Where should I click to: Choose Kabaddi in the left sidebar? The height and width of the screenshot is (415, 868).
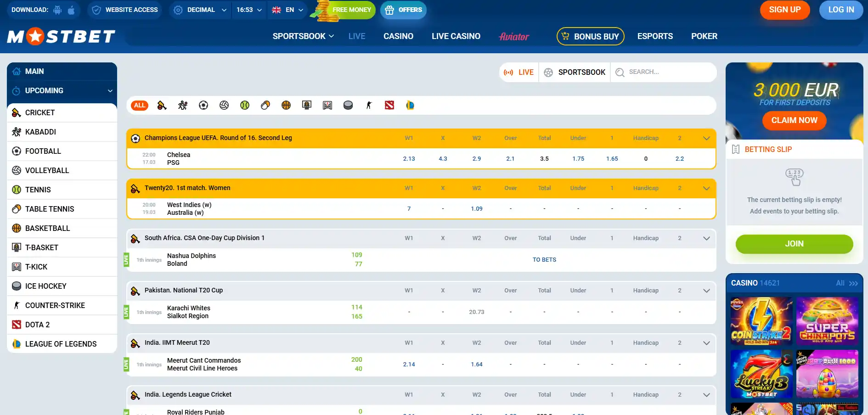click(62, 132)
